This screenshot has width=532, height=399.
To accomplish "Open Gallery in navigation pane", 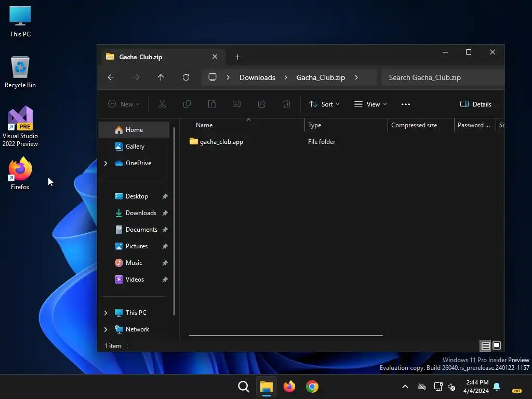I will point(134,147).
